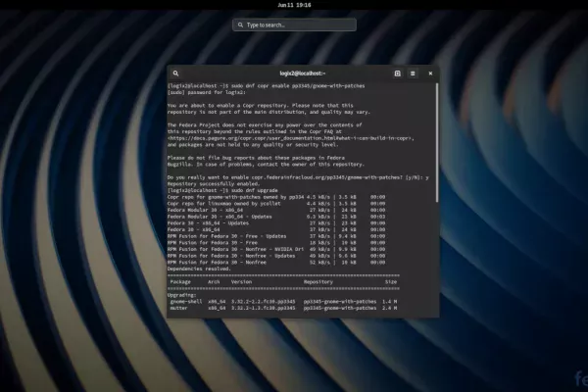This screenshot has height=392, width=588.
Task: Click 'RPM Fusion for Fedora 30 - Free - Updates' row
Action: click(276, 236)
